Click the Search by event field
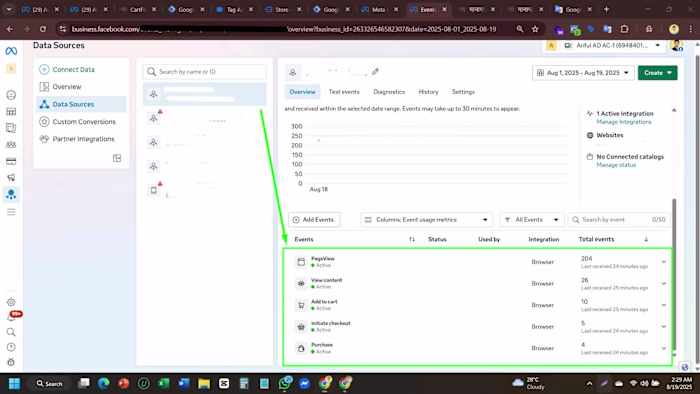 [619, 220]
